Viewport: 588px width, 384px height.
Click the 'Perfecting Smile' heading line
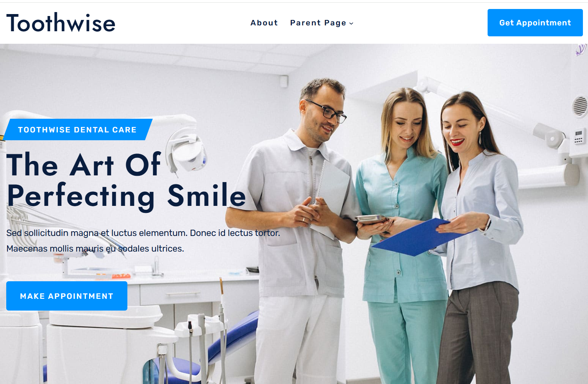[x=127, y=196]
